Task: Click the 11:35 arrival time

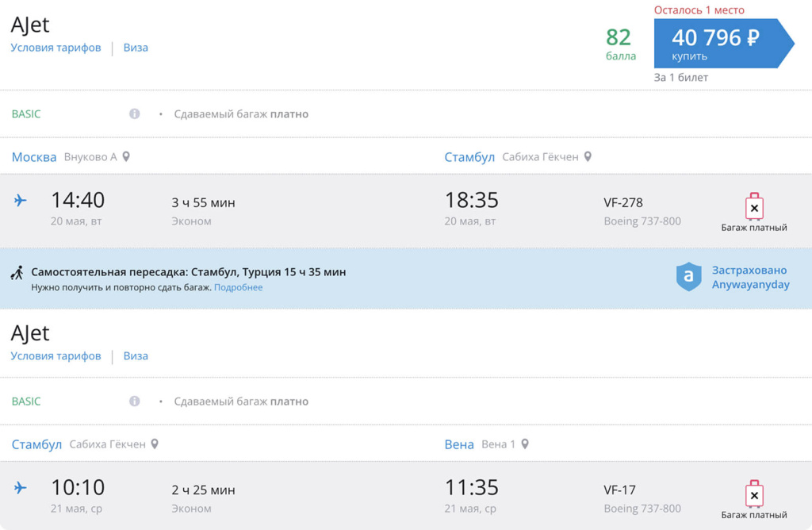Action: tap(471, 487)
